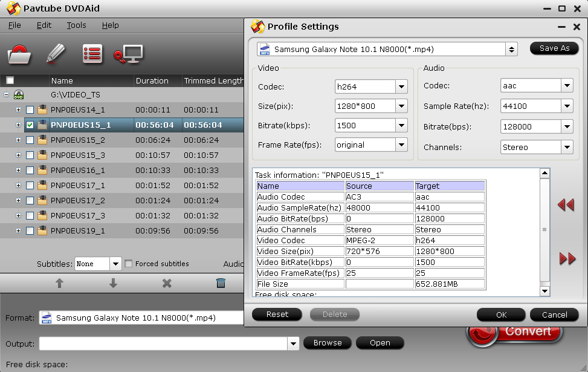Screen dimensions: 588x372
Task: Click the folder icon of PNP0EUS15_2
Action: [x=42, y=140]
